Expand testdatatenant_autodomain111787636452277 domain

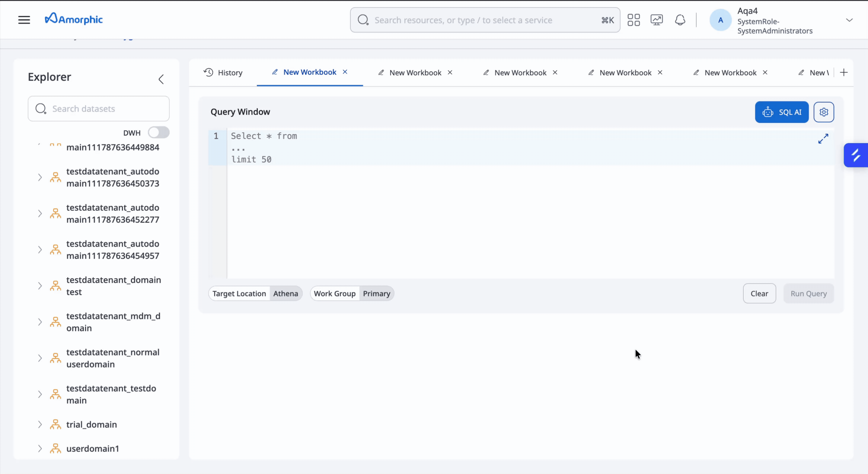[x=40, y=213]
